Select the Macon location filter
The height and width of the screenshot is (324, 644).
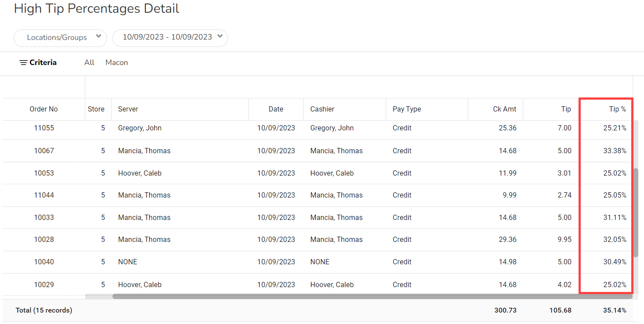[x=116, y=63]
